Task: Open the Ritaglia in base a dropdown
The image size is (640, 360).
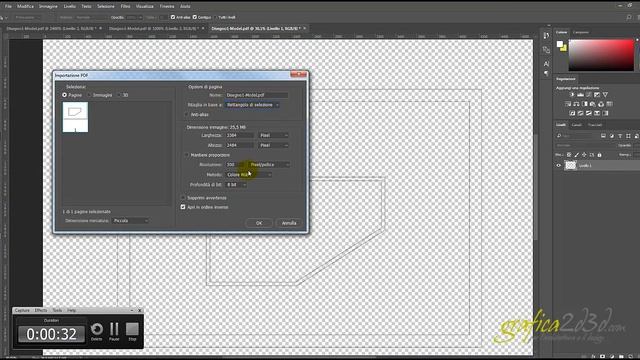Action: click(x=253, y=105)
